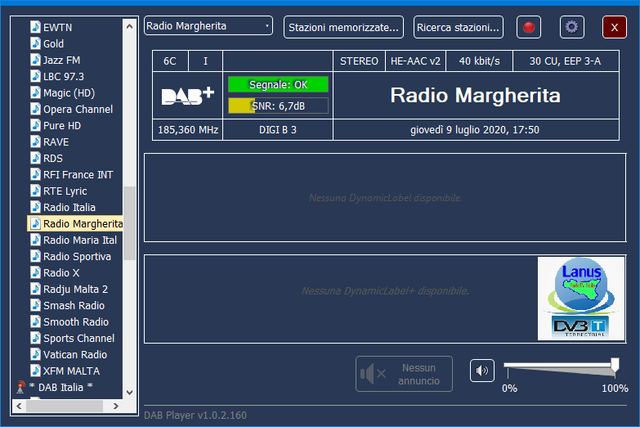Click the 185,360 MHz frequency cell
The height and width of the screenshot is (427, 640).
pos(188,130)
